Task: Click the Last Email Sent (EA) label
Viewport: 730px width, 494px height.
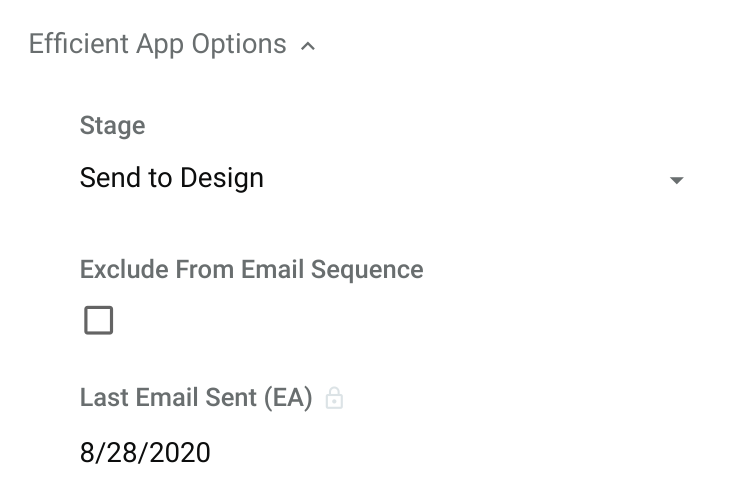Action: 196,398
